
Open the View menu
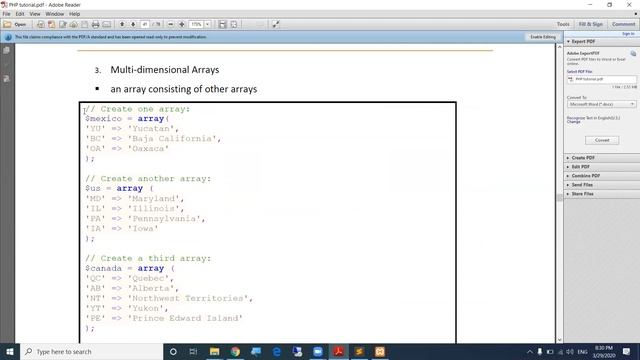coord(35,14)
